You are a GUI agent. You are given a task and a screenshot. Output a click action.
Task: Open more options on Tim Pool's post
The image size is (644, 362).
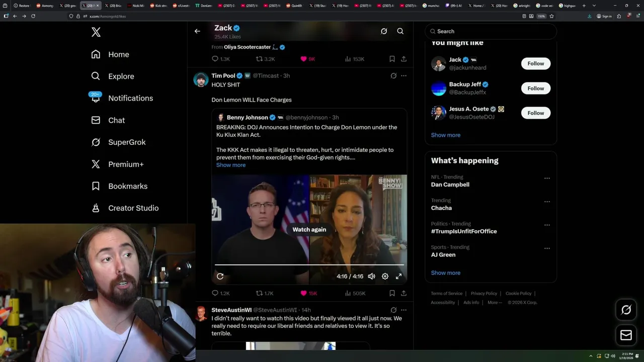pyautogui.click(x=404, y=76)
